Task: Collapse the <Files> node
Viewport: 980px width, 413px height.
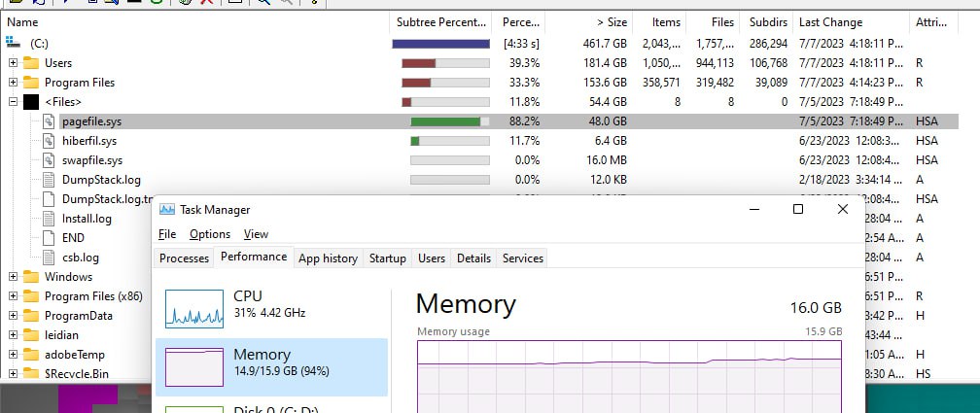Action: coord(14,102)
